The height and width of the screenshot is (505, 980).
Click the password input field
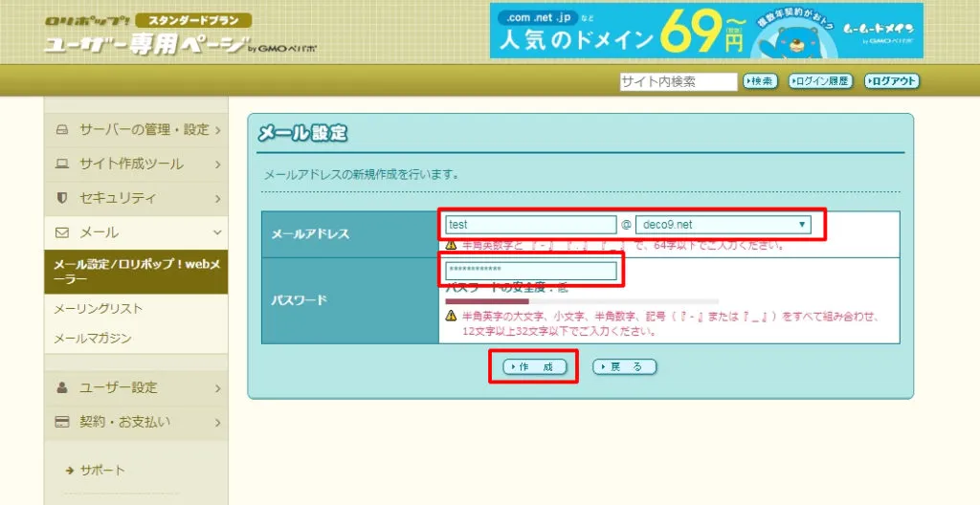coord(530,270)
